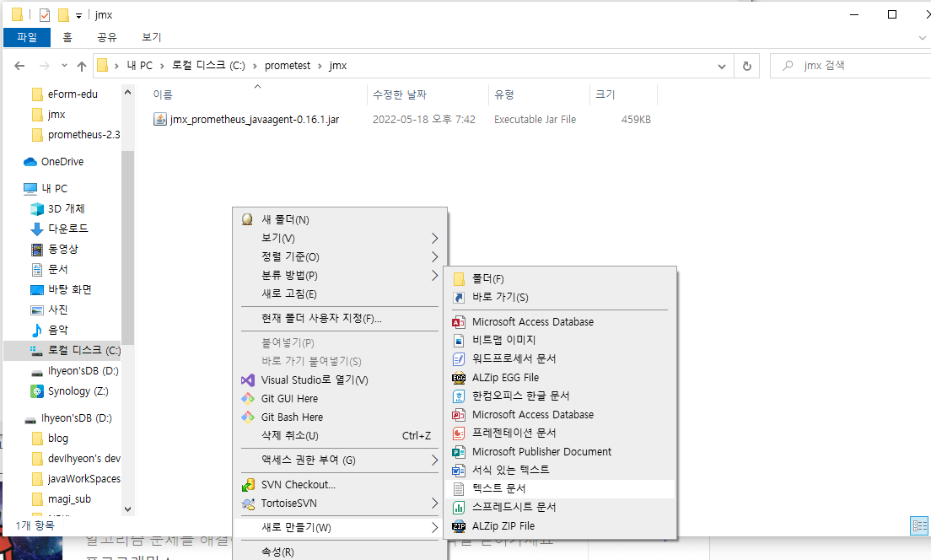Choose 현재 폴더 사용자 지정(F)...
Screen dimensions: 931x560
(x=340, y=318)
